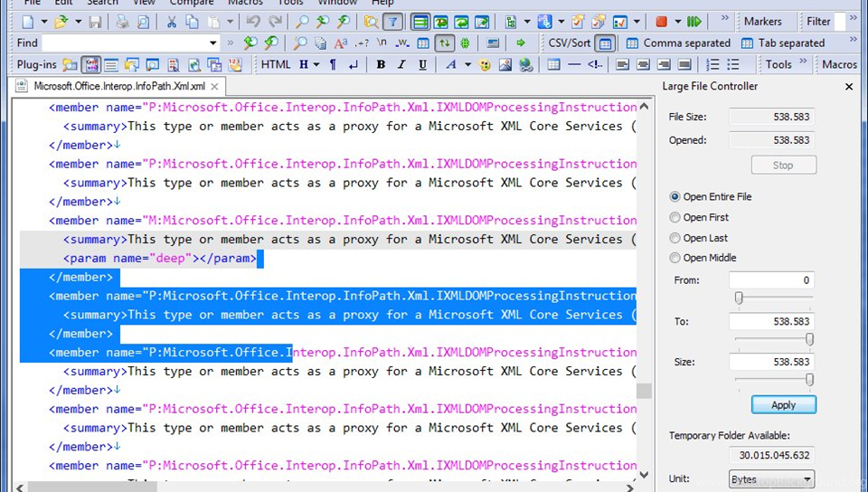This screenshot has width=868, height=492.
Task: Open the color palette icon in HTML toolbar
Action: point(485,65)
